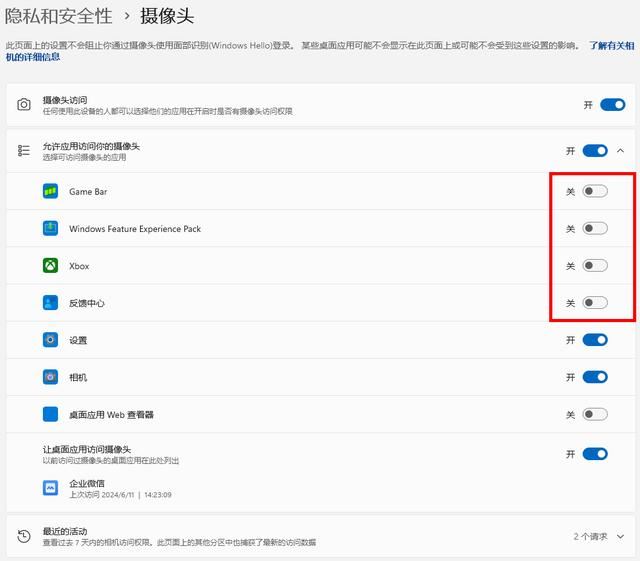This screenshot has width=640, height=561.
Task: Enable camera access for Xbox
Action: [x=595, y=266]
